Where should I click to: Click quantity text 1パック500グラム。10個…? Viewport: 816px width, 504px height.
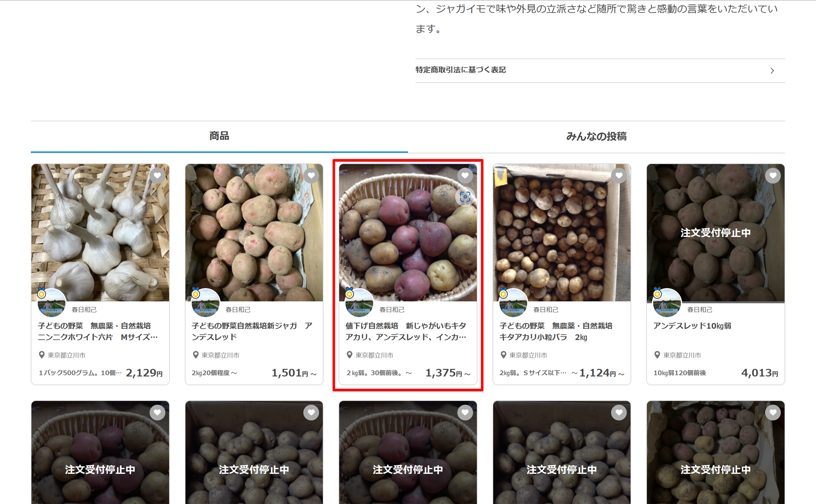click(80, 373)
